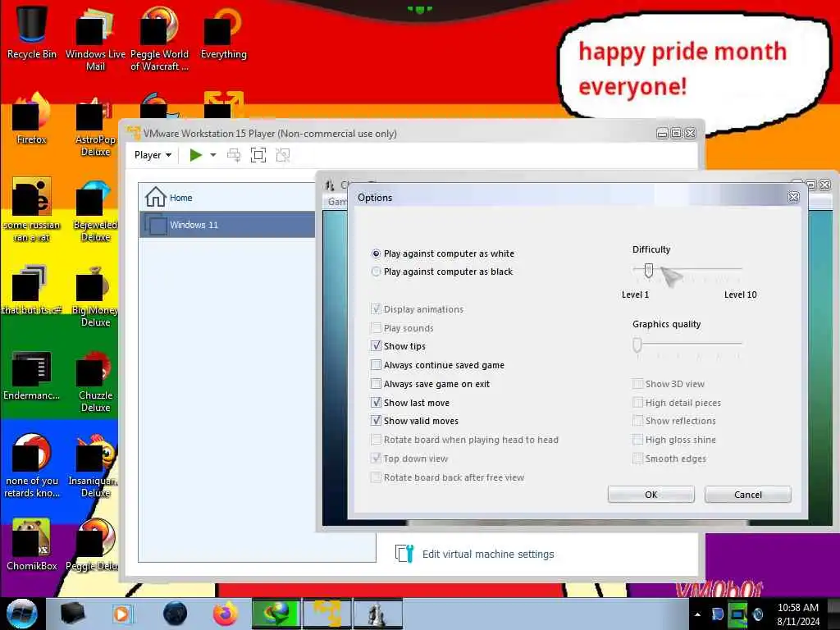
Task: Click the Unity mode icon in VMware toolbar
Action: [283, 155]
